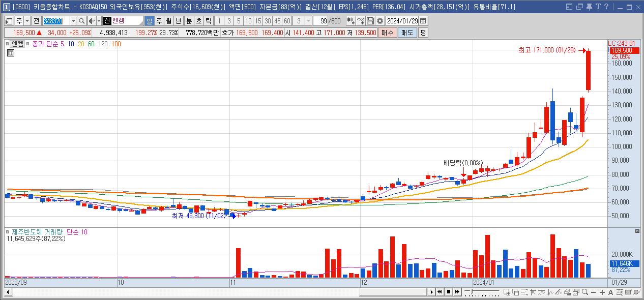
Task: Select interval button 60
Action: 287,21
